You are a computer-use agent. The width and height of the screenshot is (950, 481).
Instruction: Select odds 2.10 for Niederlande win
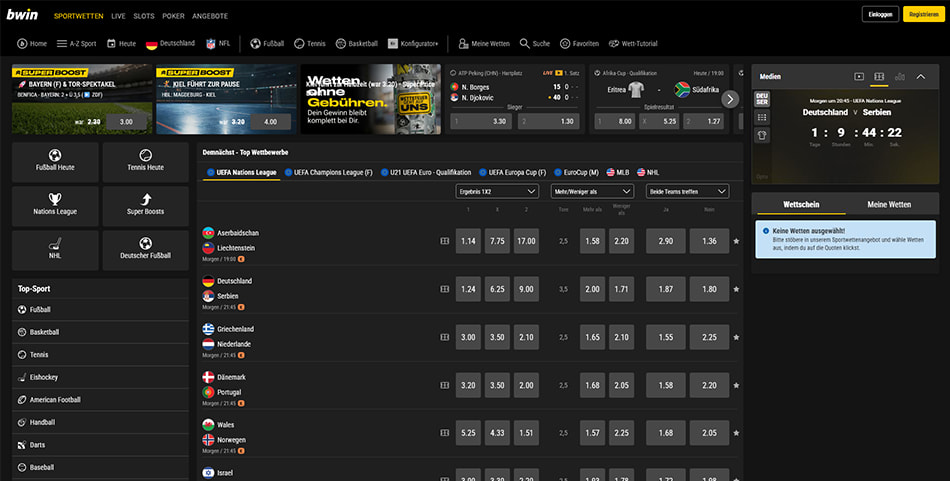(526, 337)
